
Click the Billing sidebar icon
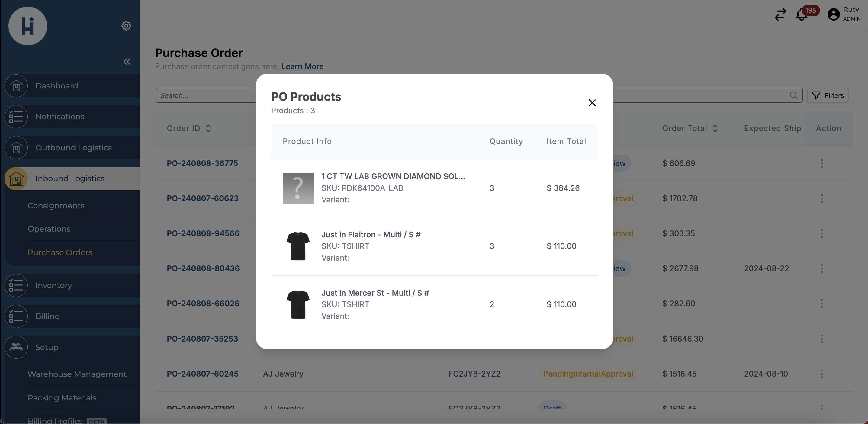pyautogui.click(x=16, y=316)
